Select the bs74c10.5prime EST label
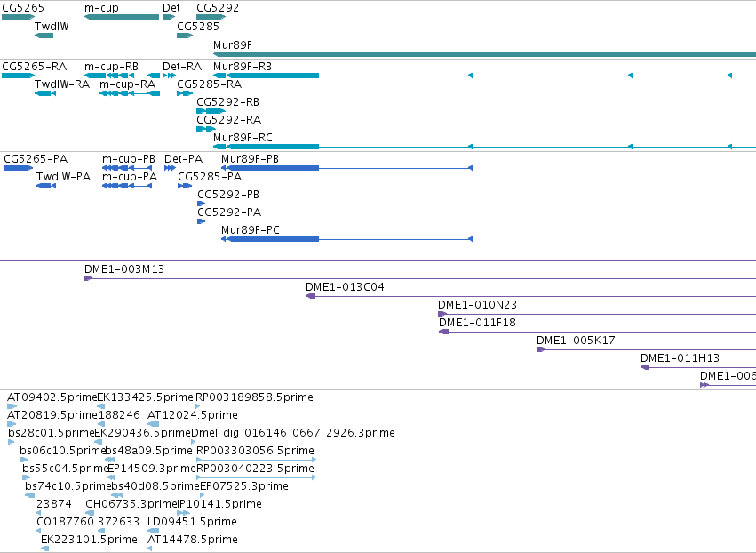756x553 pixels. tap(68, 487)
